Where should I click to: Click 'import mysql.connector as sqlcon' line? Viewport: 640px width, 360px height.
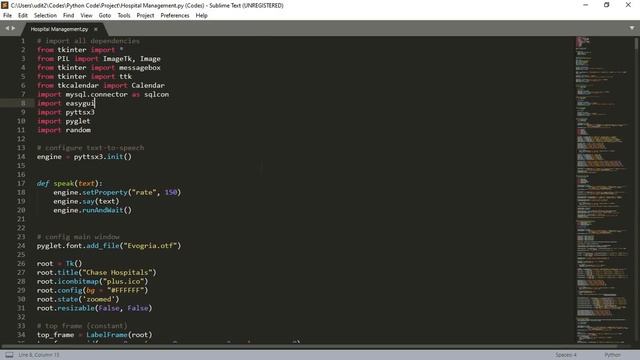point(103,94)
